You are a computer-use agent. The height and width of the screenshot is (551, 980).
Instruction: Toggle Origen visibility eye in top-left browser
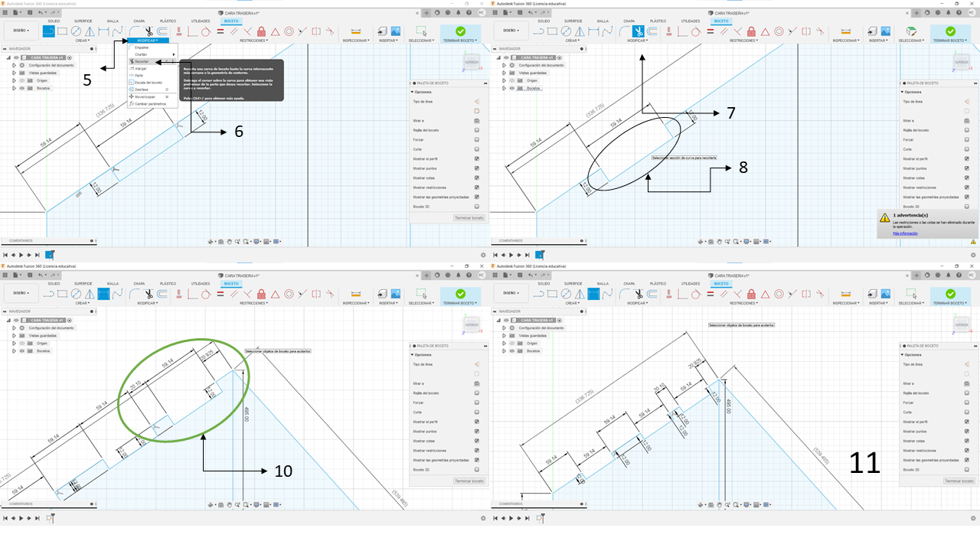22,80
